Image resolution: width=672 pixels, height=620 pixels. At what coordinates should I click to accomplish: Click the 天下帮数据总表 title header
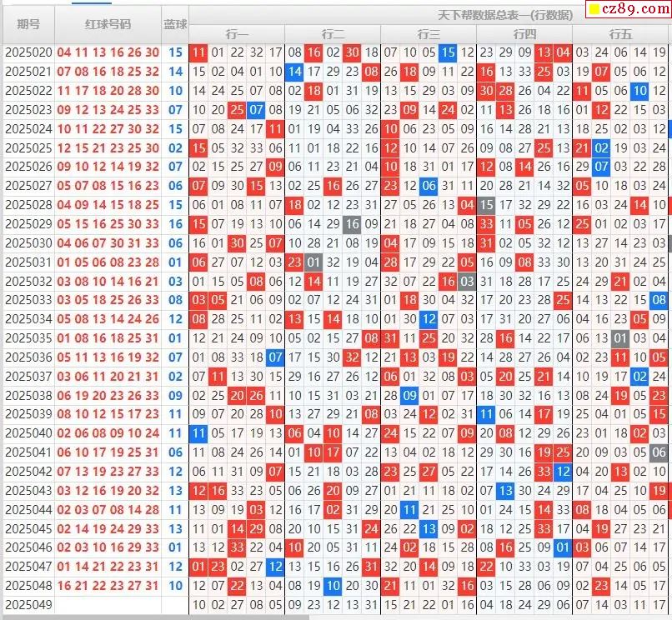click(x=505, y=15)
